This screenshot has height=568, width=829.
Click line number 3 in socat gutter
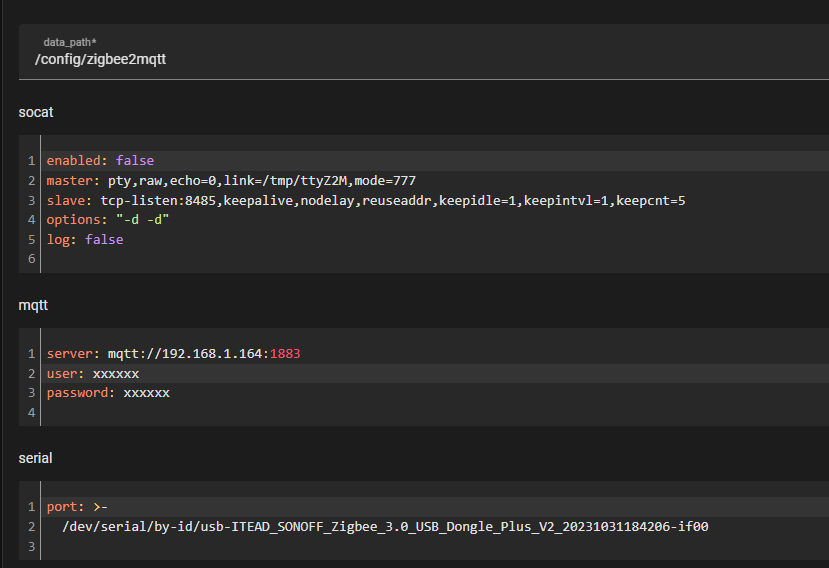31,201
